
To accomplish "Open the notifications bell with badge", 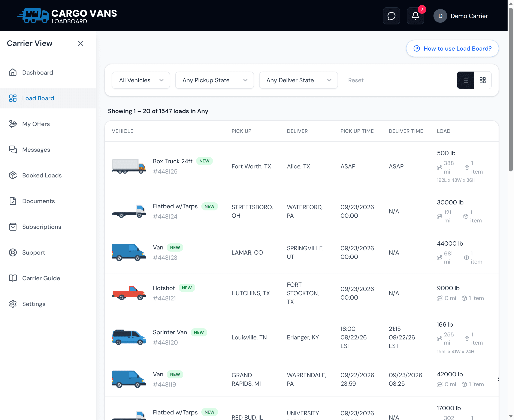I will (x=415, y=16).
